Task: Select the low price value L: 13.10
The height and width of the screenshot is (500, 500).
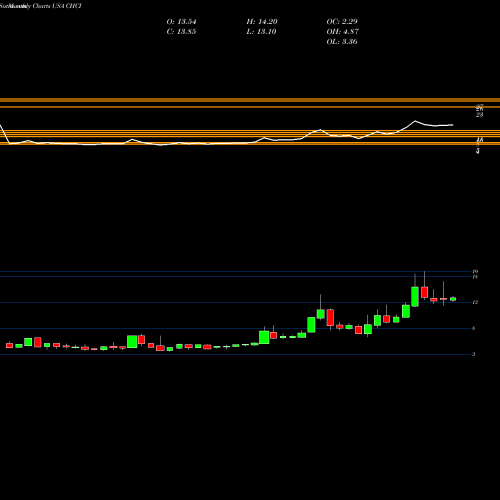Action: coord(261,32)
